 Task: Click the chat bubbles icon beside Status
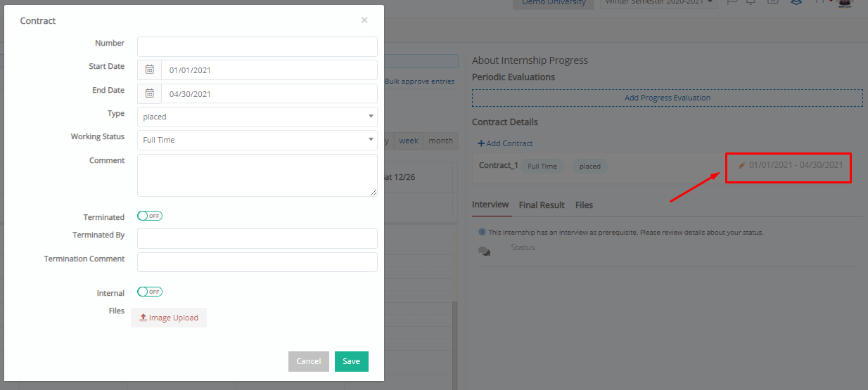[484, 251]
